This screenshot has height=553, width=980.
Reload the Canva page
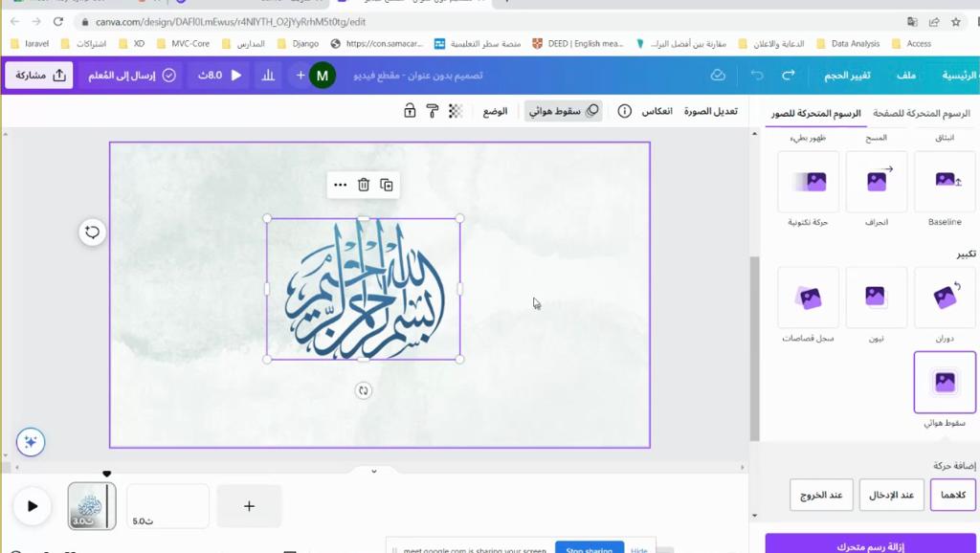click(58, 21)
